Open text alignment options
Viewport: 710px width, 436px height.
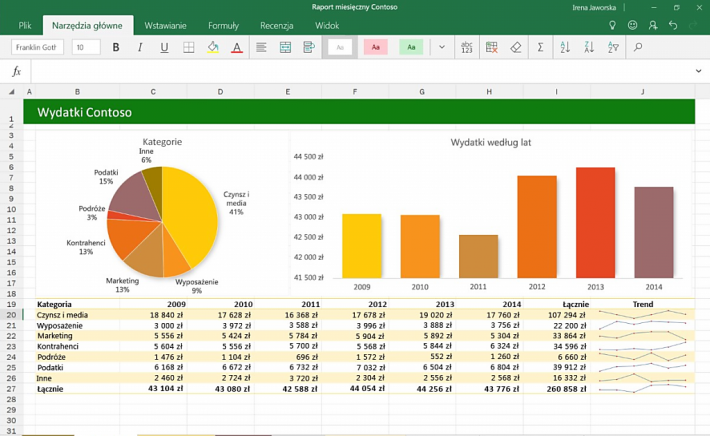(261, 47)
